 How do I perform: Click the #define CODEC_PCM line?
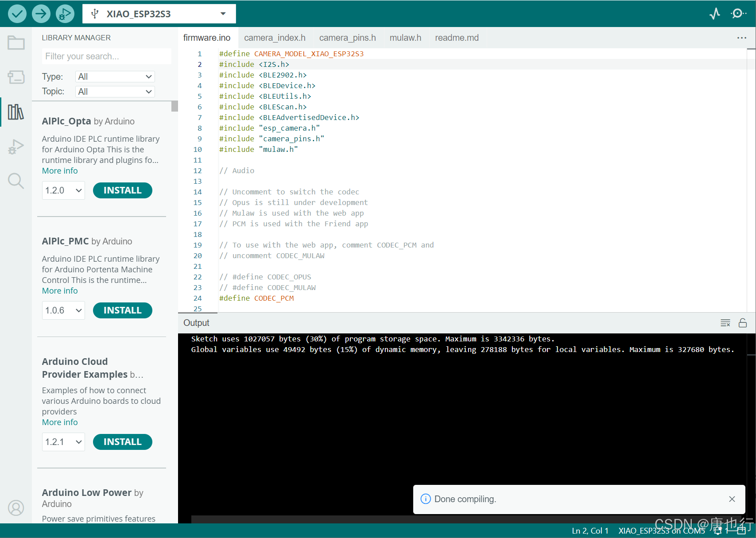pos(256,298)
